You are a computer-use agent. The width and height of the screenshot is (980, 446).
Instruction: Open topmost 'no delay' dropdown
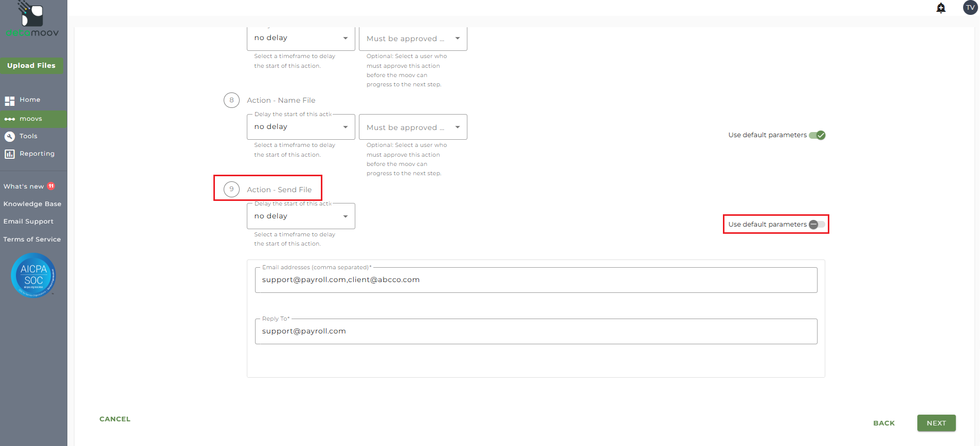[301, 38]
